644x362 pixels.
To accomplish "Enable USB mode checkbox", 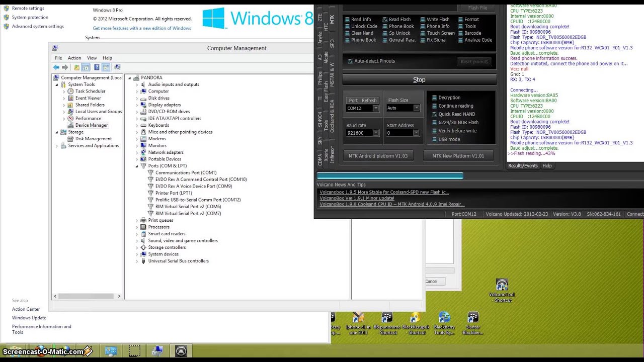I will [x=434, y=139].
